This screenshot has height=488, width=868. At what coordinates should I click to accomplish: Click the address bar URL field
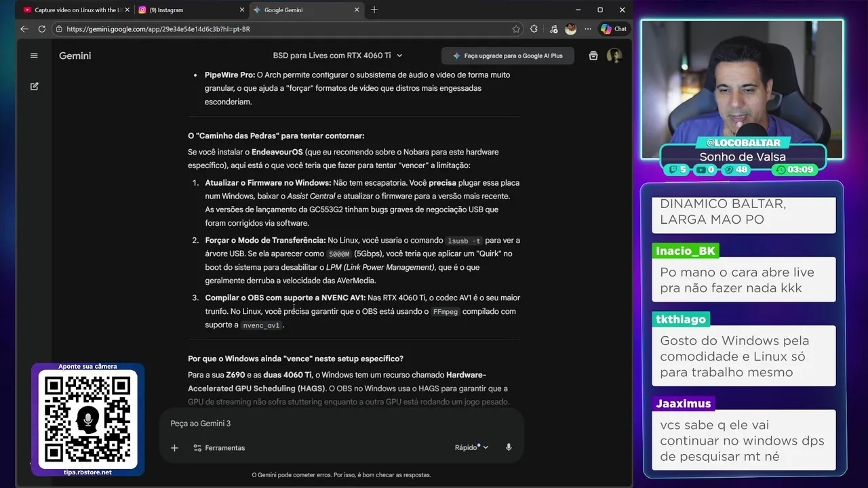[287, 29]
